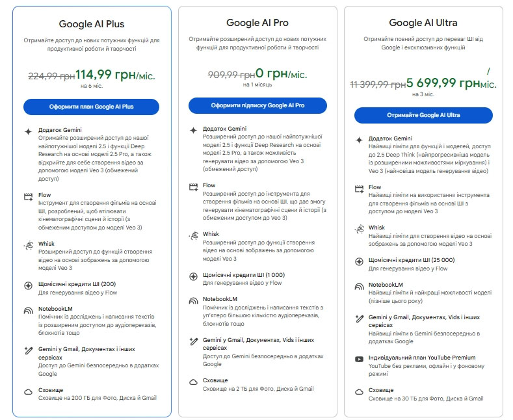Click the 5 699,99 грн price on Ultra

point(443,83)
